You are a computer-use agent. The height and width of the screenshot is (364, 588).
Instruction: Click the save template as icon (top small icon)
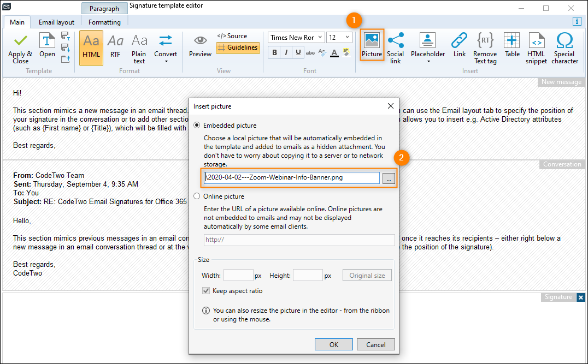(66, 36)
